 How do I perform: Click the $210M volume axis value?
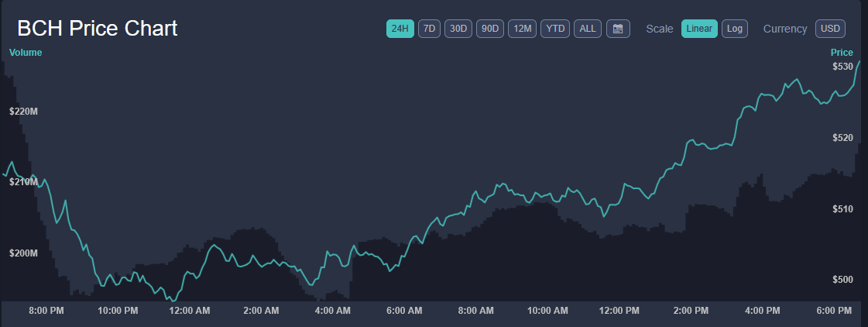(24, 182)
